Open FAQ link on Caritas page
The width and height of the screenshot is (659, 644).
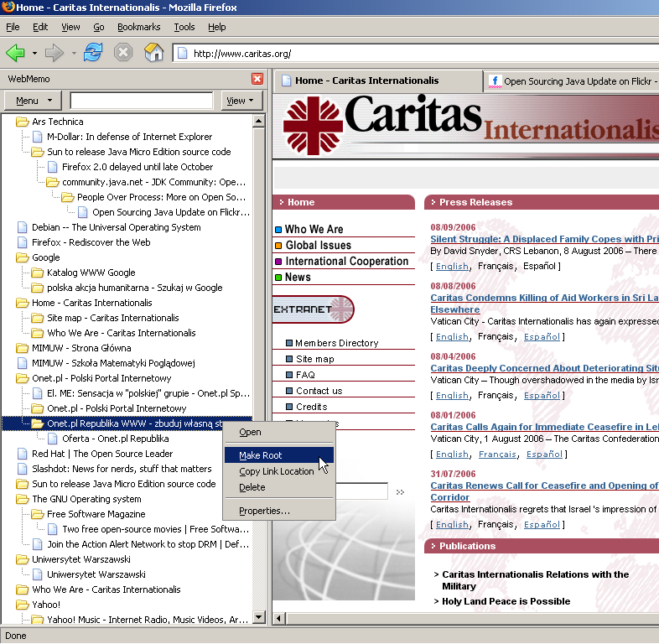click(305, 375)
